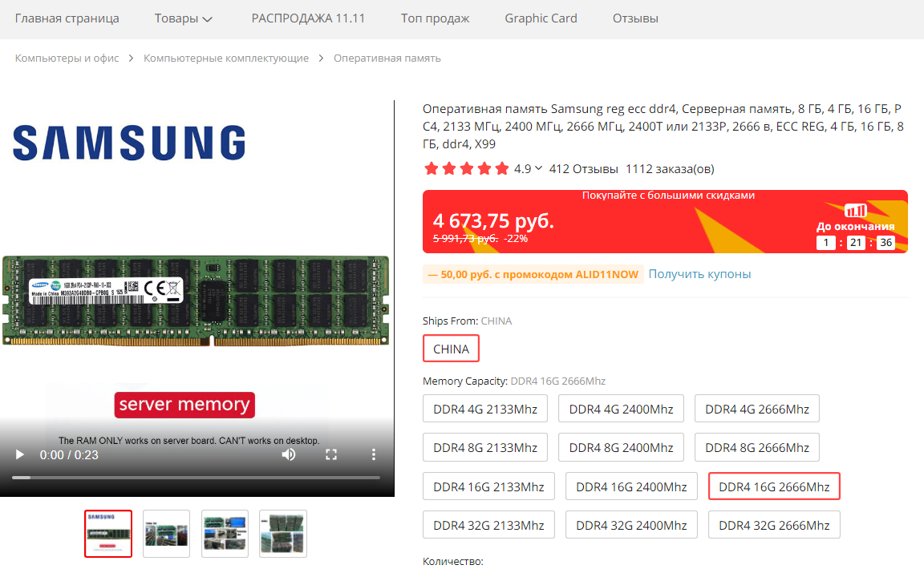This screenshot has width=924, height=569.
Task: Go to Компьютеры и офис breadcrumb
Action: (67, 59)
